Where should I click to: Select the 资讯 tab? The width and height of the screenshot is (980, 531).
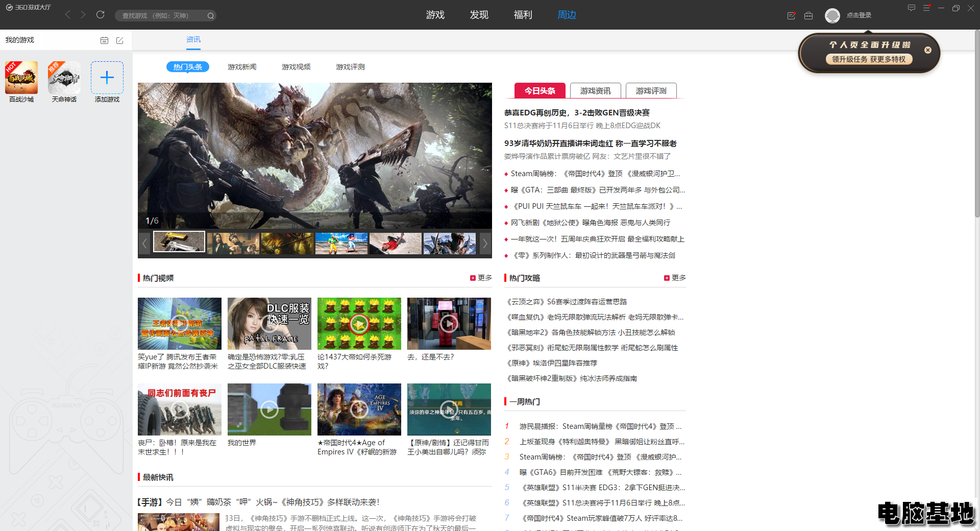point(193,40)
